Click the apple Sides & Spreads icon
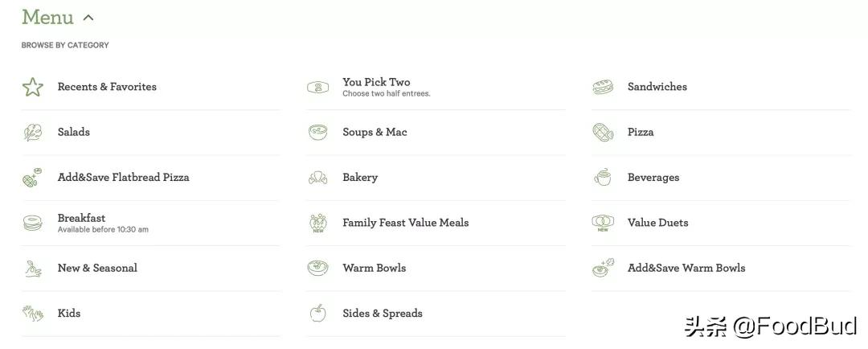Screen dimensions: 868x349 coord(317,313)
